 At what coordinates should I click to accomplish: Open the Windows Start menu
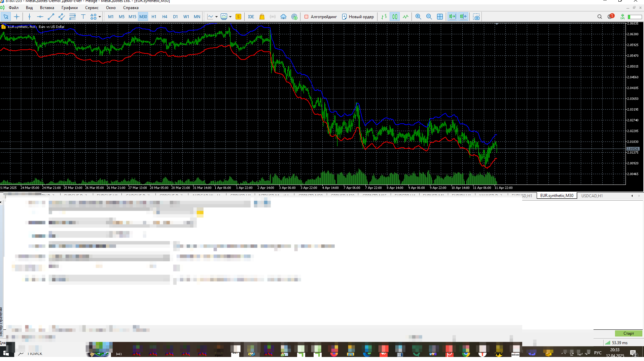6,353
